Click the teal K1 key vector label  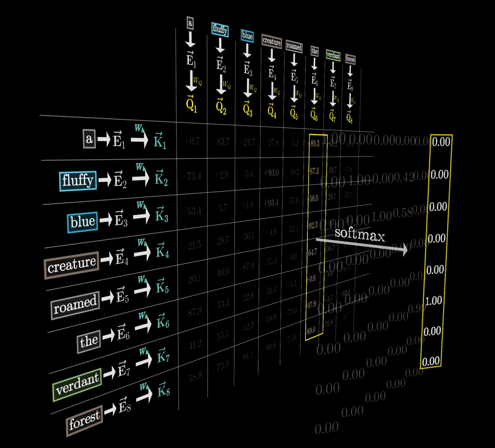click(x=160, y=141)
